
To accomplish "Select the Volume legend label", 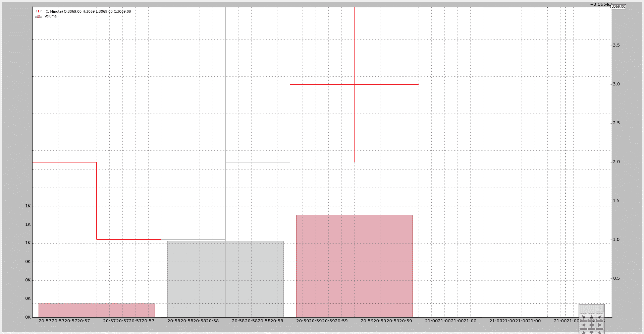I will (51, 16).
